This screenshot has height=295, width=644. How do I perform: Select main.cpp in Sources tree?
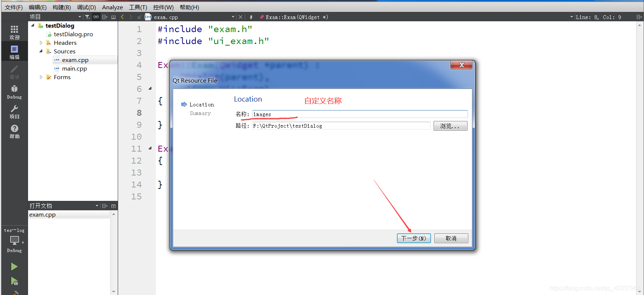coord(74,68)
